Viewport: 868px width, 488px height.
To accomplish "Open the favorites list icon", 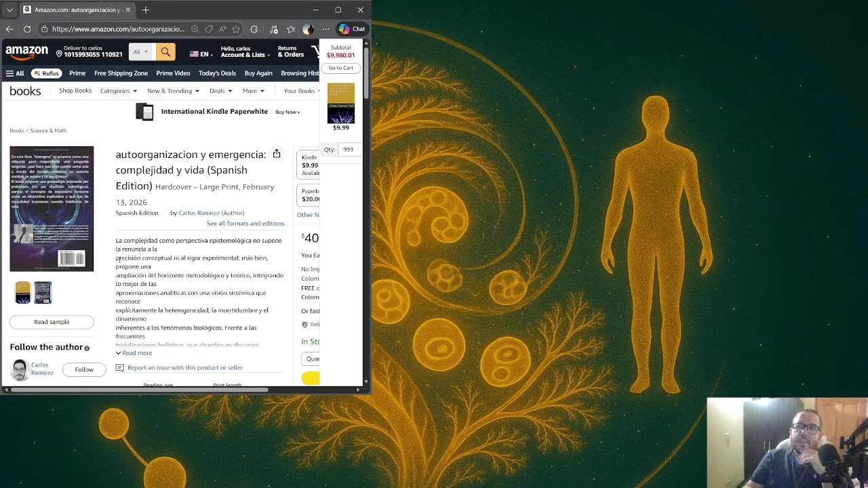I will coord(291,29).
